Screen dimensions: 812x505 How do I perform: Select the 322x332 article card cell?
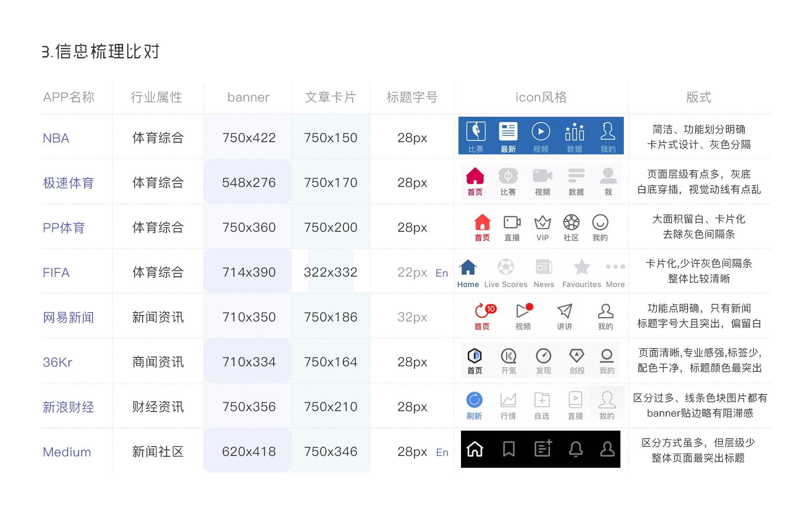[330, 272]
